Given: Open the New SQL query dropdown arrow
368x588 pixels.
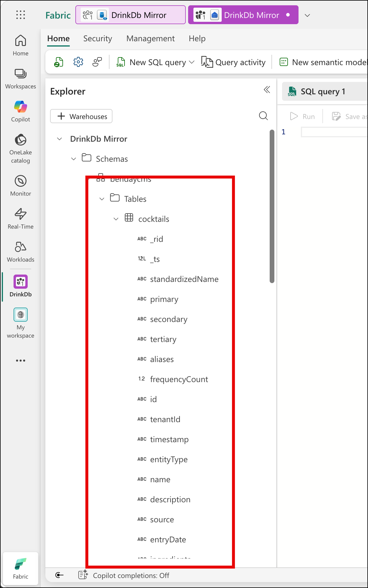Looking at the screenshot, I should tap(192, 62).
